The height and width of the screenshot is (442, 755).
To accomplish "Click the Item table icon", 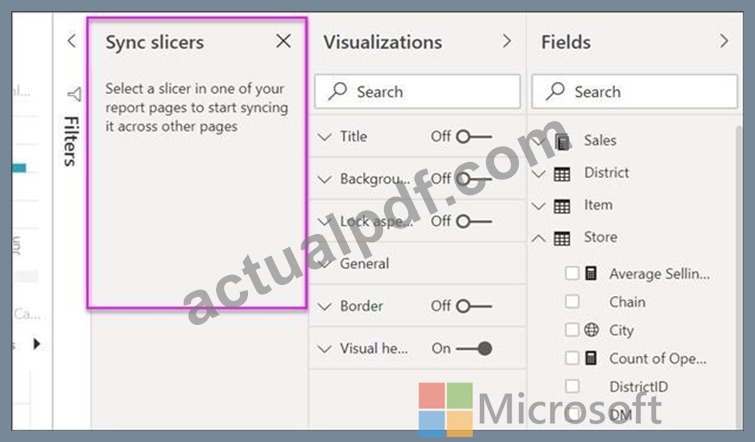I will pos(562,206).
